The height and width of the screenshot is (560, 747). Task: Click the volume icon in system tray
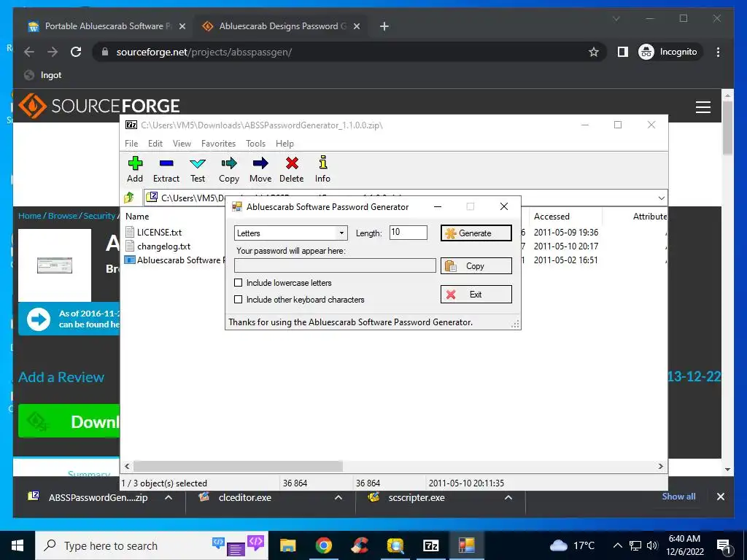pos(652,545)
